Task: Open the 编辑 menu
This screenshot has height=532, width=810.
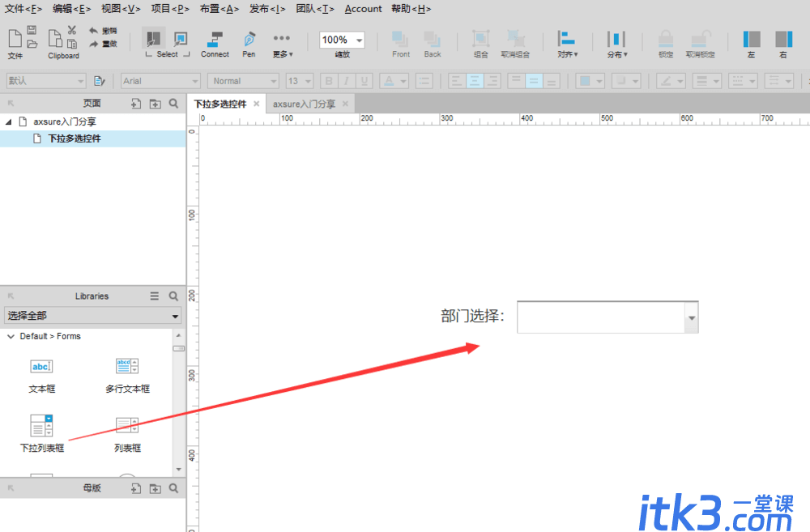Action: 72,9
